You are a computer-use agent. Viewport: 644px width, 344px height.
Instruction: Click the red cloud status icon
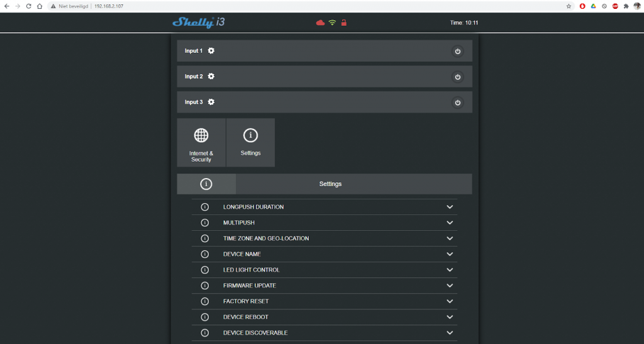[x=320, y=23]
